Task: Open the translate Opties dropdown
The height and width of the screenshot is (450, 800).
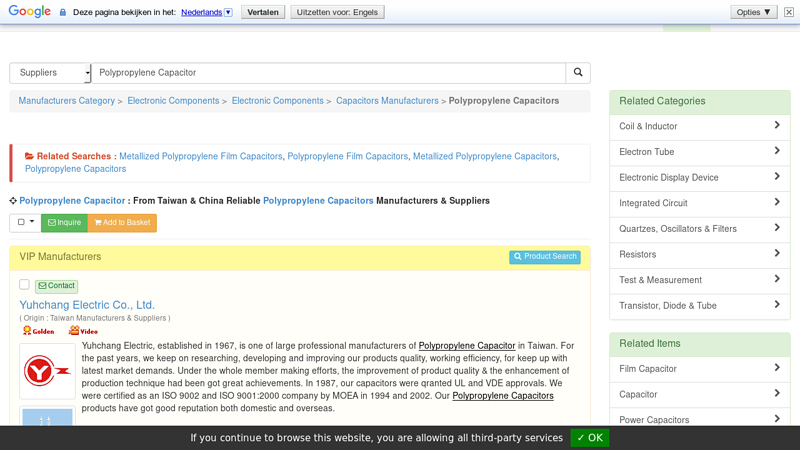Action: (x=754, y=12)
